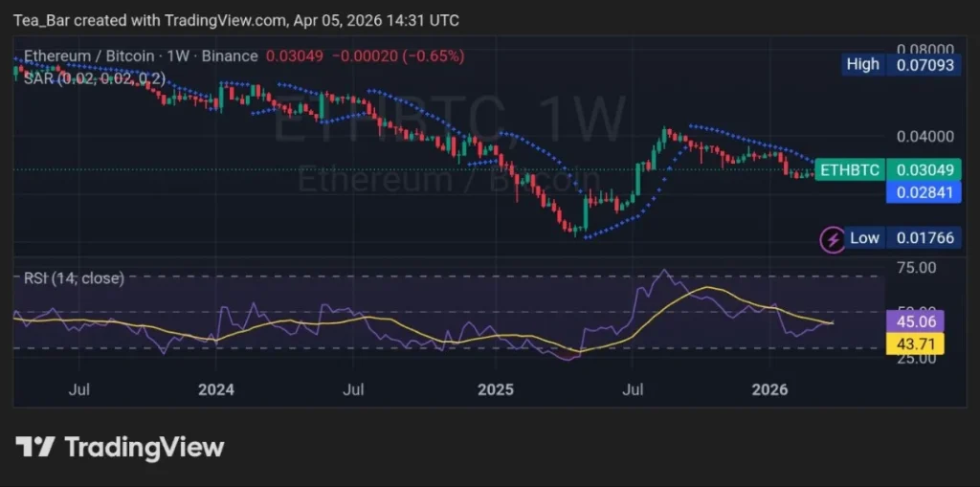The width and height of the screenshot is (980, 487).
Task: Click the 0.04000 price axis label
Action: pos(925,136)
